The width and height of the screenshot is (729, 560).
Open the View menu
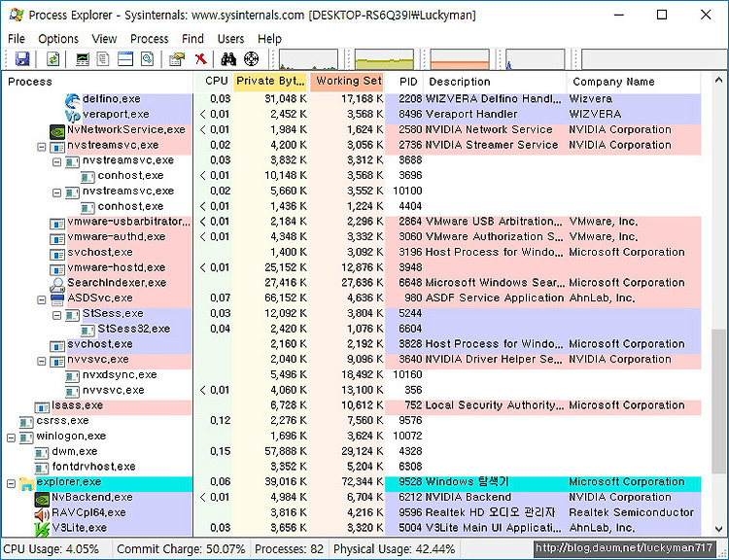coord(104,39)
